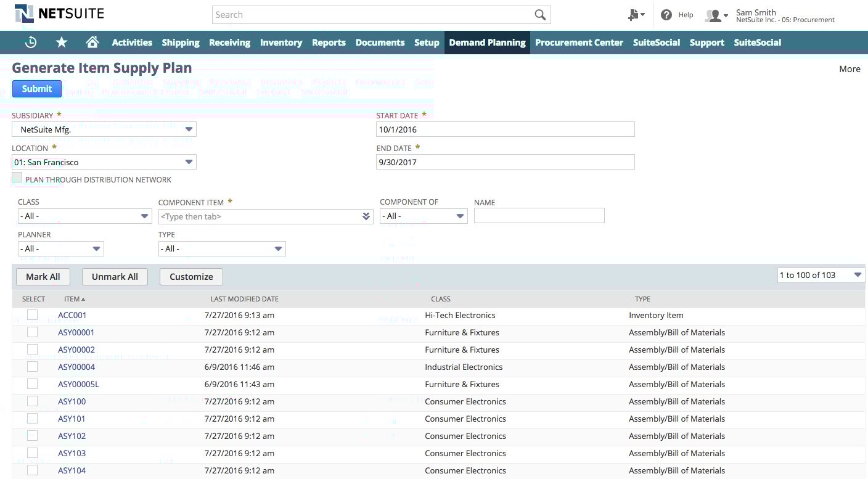Open the ASY104 item link
Viewport: 868px width, 479px height.
tap(72, 470)
